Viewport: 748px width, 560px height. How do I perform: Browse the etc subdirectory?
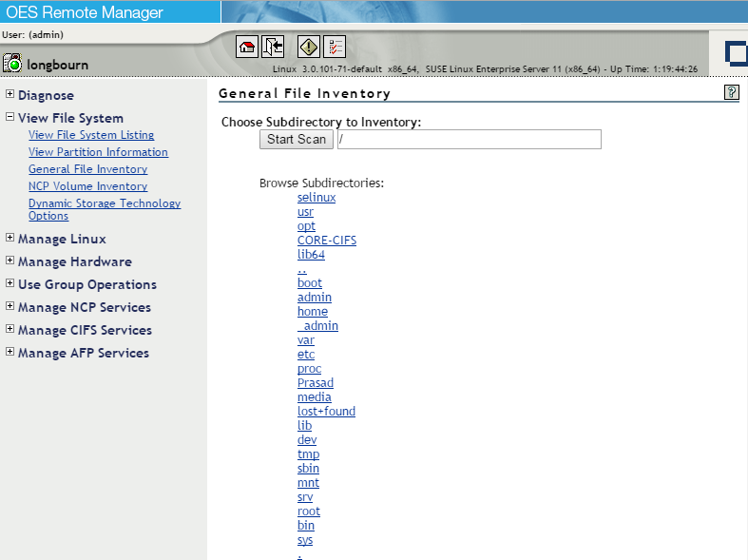[x=306, y=355]
